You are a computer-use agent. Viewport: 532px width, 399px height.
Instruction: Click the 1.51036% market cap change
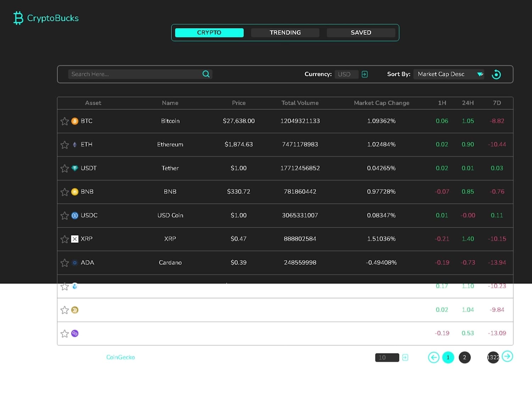point(381,239)
